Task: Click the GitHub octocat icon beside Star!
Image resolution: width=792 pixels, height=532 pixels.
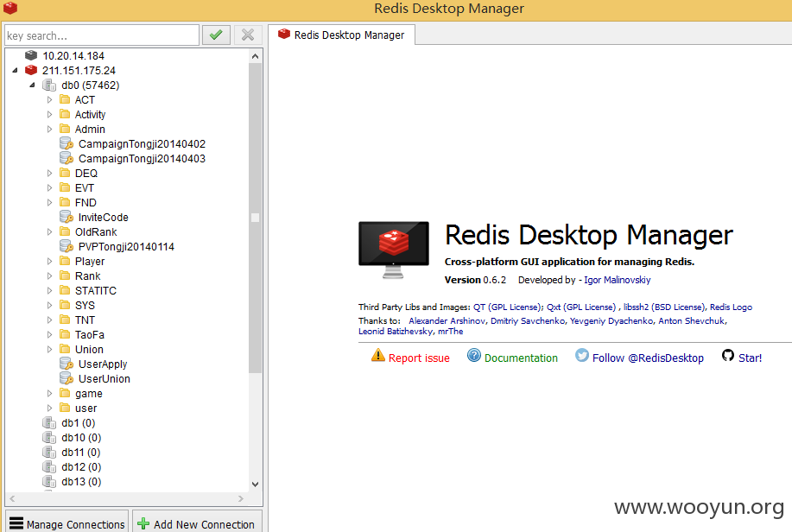Action: pyautogui.click(x=728, y=355)
